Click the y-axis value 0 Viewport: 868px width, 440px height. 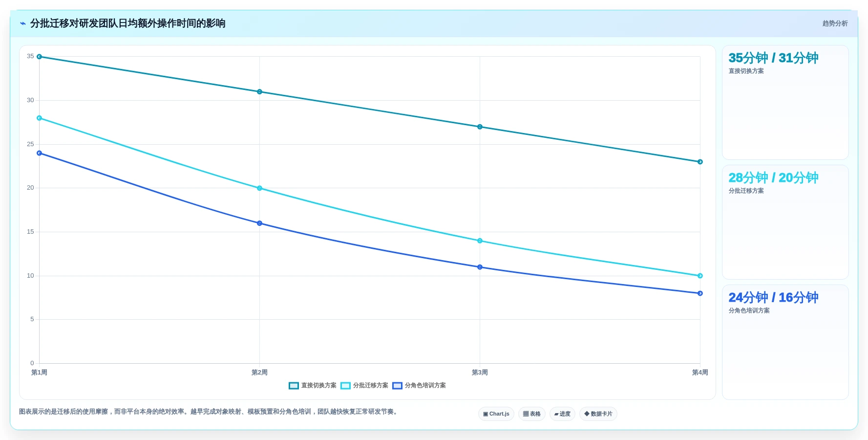(32, 363)
